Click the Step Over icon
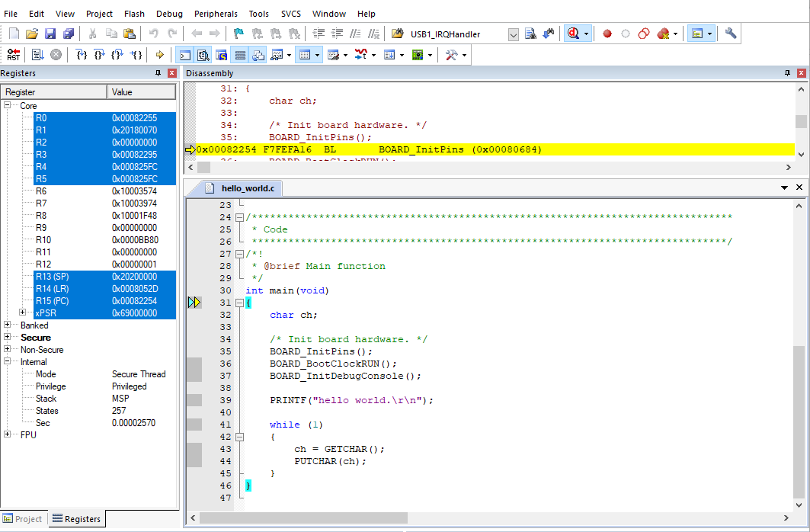Image resolution: width=810 pixels, height=532 pixels. point(99,55)
